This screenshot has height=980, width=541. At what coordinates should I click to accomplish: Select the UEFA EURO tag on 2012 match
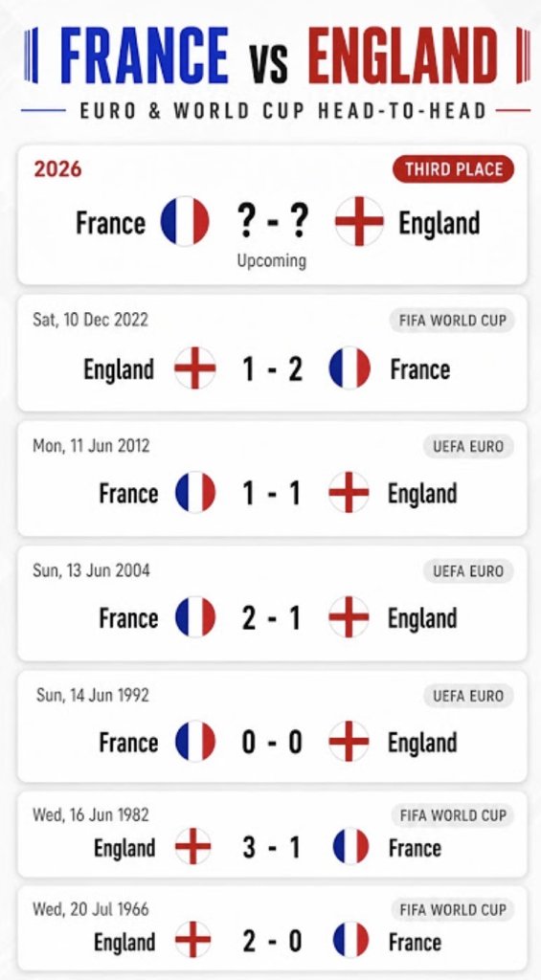468,446
